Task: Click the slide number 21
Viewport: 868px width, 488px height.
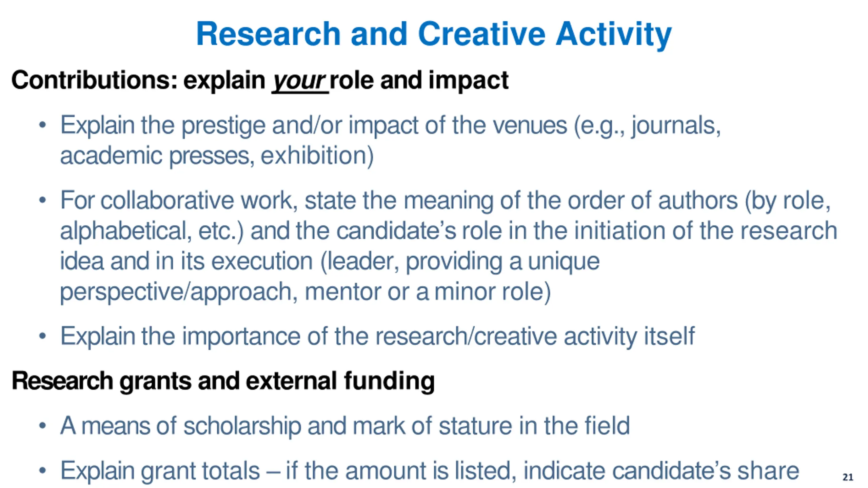Action: pyautogui.click(x=848, y=477)
